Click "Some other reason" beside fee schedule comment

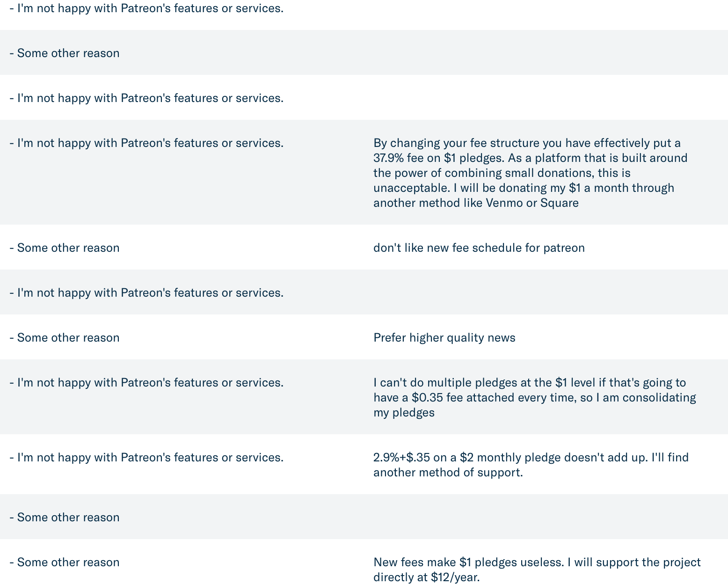[65, 248]
